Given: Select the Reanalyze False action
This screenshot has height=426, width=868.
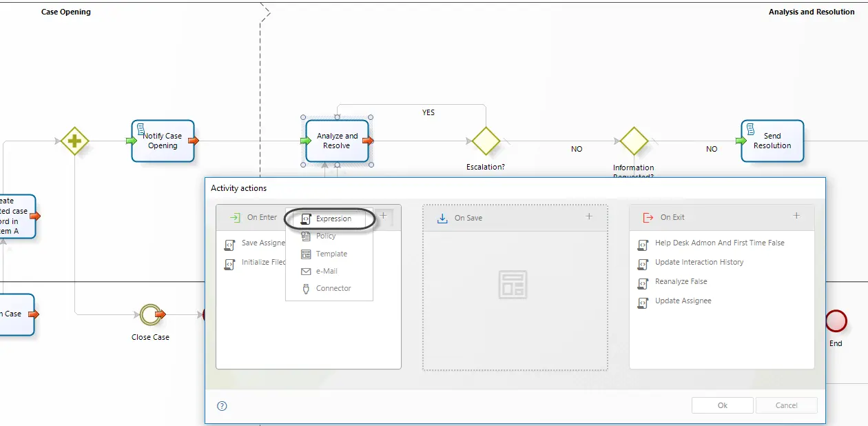Looking at the screenshot, I should 681,281.
